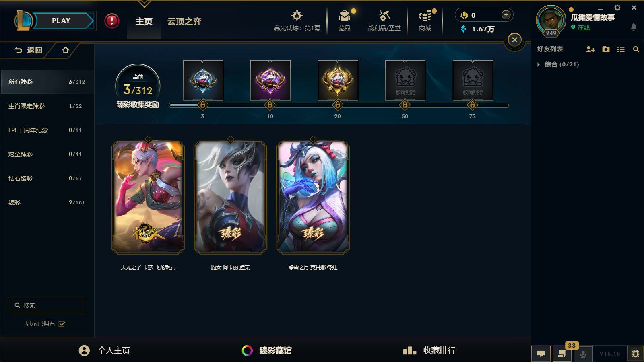The image size is (644, 362).
Task: Open the 在线 status selector
Action: coord(580,27)
